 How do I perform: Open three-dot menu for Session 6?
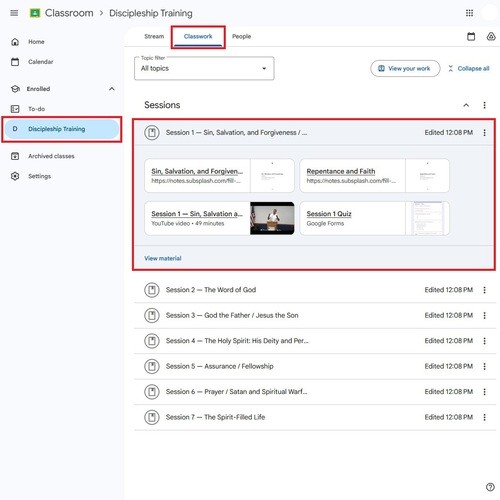[484, 392]
